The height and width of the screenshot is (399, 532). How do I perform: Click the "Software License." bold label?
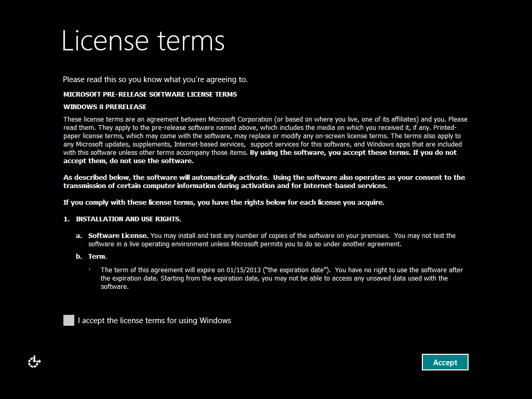tap(118, 235)
